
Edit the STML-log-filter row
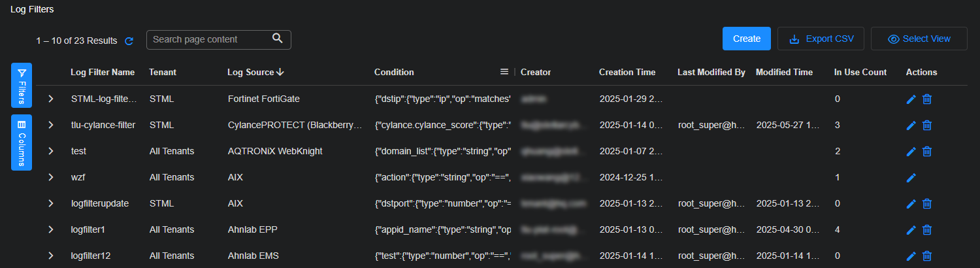click(911, 99)
